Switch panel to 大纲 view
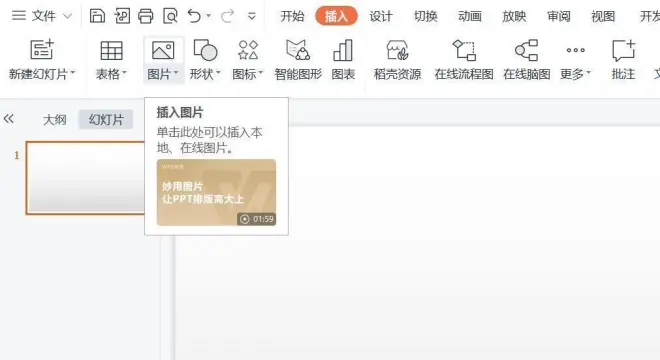 55,120
